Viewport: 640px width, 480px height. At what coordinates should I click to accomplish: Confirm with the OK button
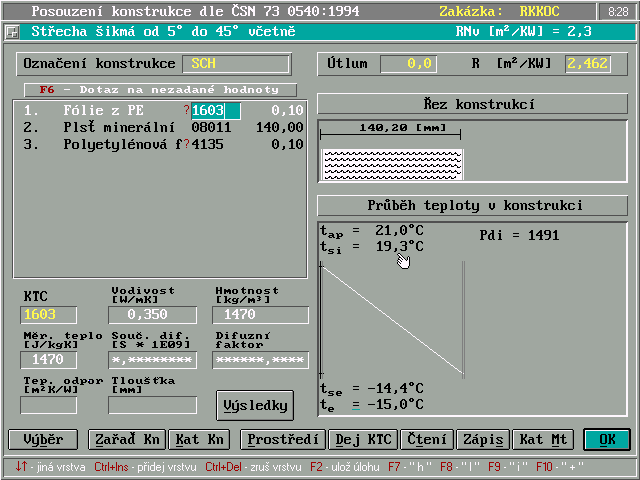pos(606,439)
